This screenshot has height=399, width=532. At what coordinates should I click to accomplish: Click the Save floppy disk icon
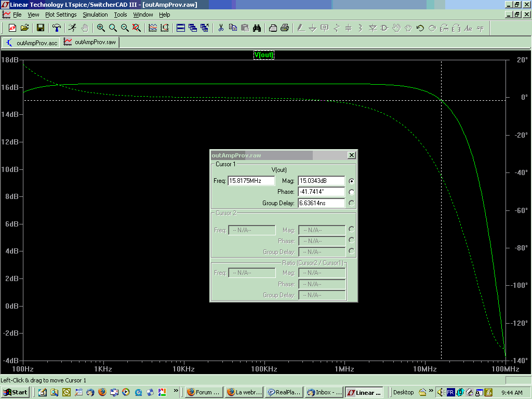point(41,28)
